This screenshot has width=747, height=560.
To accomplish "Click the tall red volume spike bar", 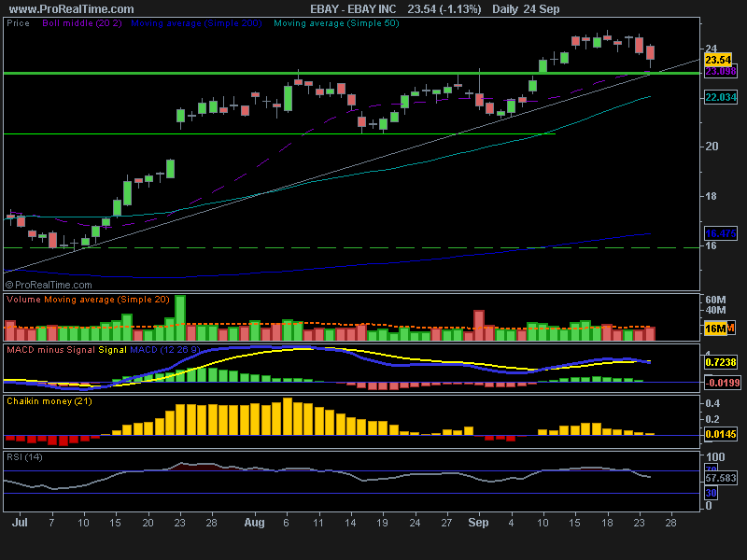I will coord(479,325).
